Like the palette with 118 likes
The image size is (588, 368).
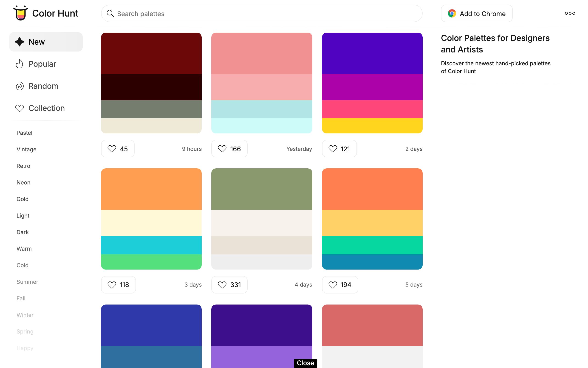click(118, 285)
